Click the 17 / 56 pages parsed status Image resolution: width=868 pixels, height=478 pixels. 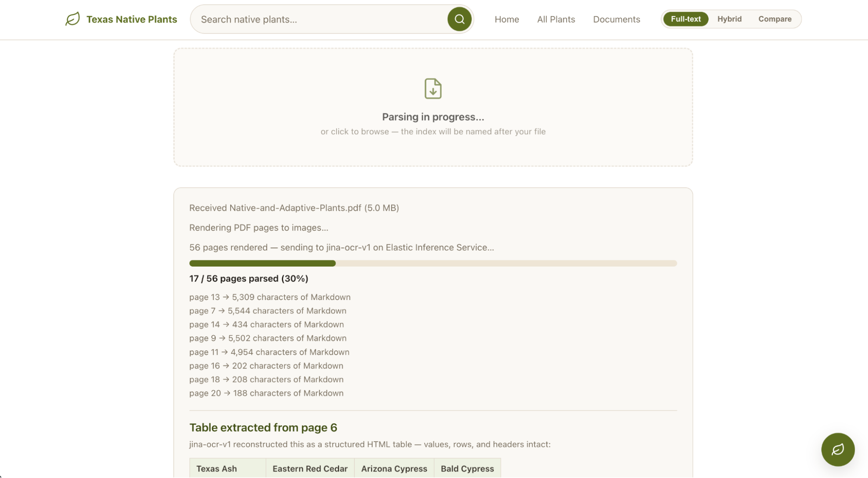coord(249,279)
